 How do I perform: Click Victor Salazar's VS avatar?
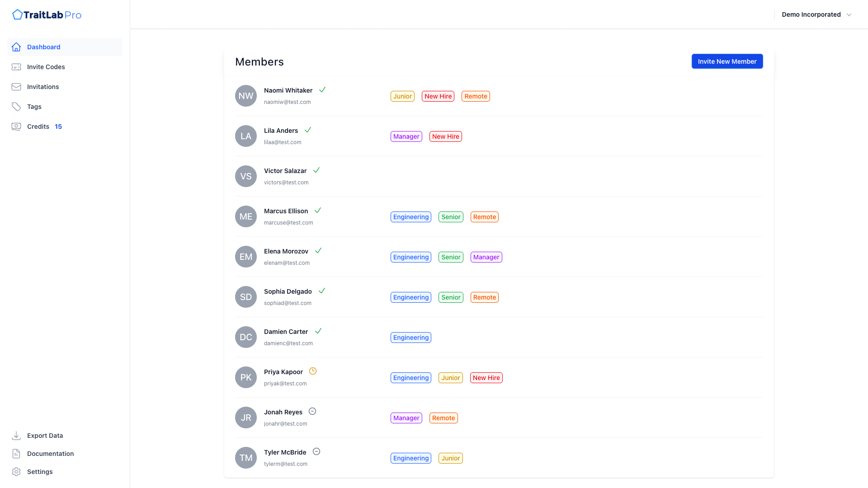(x=246, y=176)
